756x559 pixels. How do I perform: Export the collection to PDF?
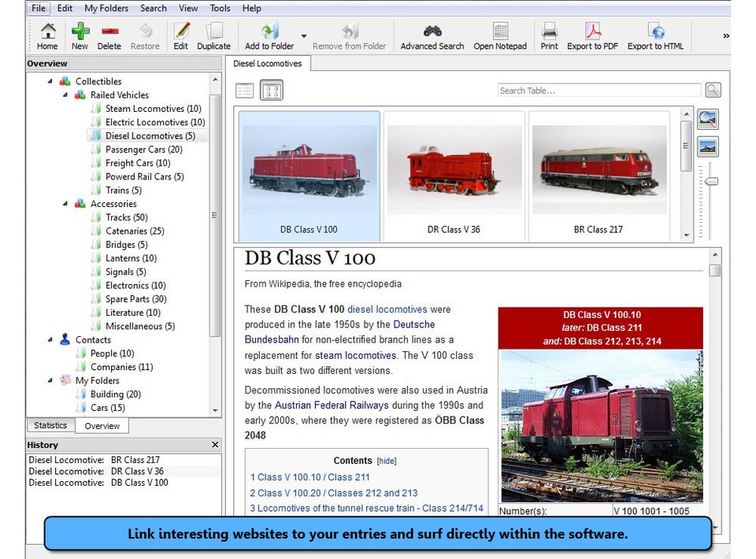[591, 35]
